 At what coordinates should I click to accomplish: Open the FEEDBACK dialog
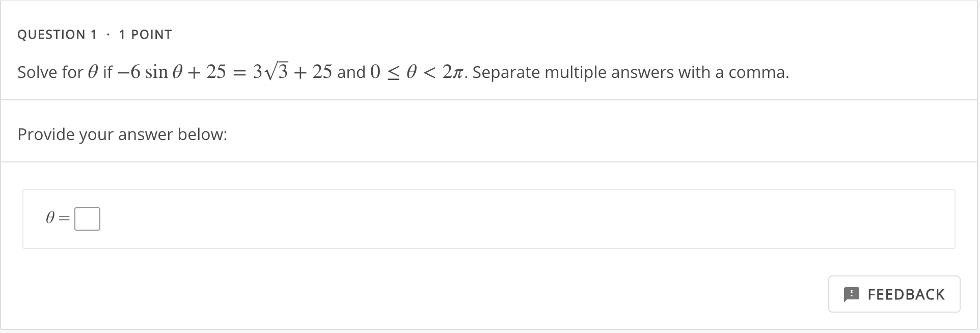point(894,294)
